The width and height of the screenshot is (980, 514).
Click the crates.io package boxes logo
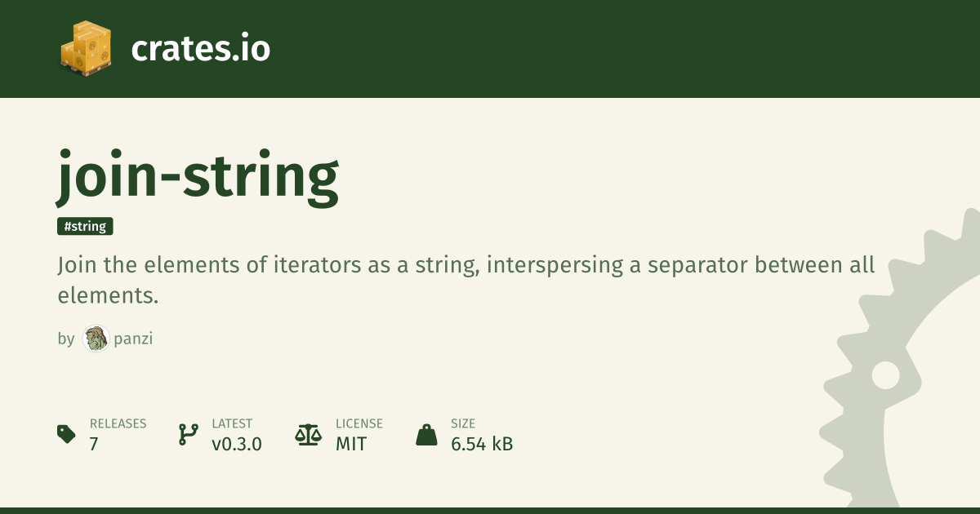(84, 47)
